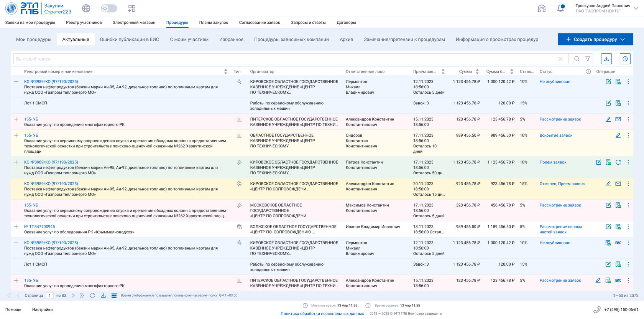Image resolution: width=644 pixels, height=319 pixels.
Task: Open the clock history icon button
Action: coord(625,59)
